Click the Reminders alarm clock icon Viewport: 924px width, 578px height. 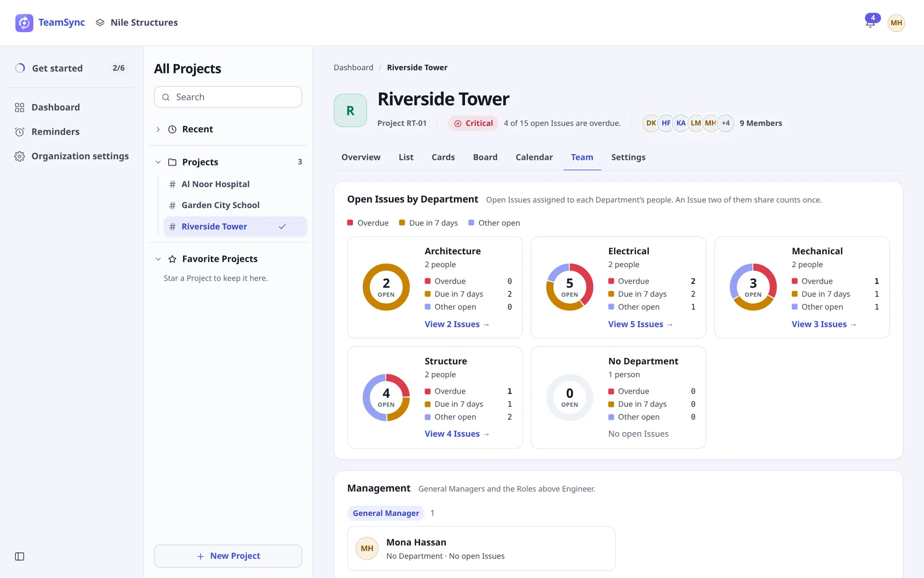click(x=20, y=132)
